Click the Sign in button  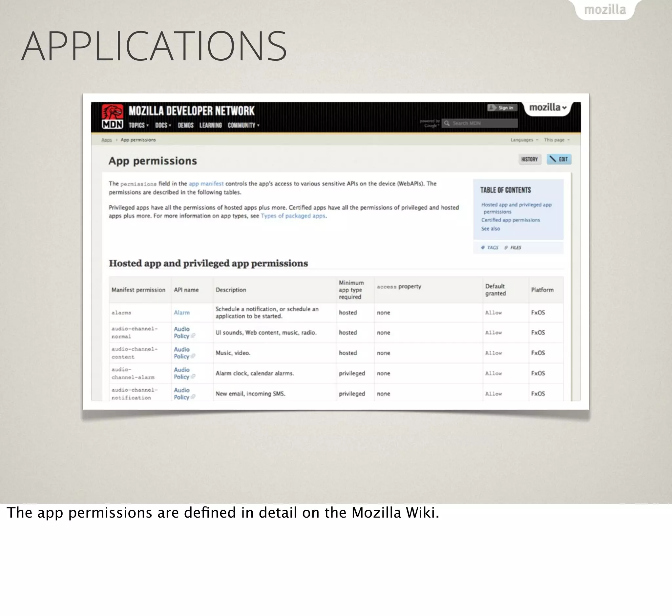[502, 107]
